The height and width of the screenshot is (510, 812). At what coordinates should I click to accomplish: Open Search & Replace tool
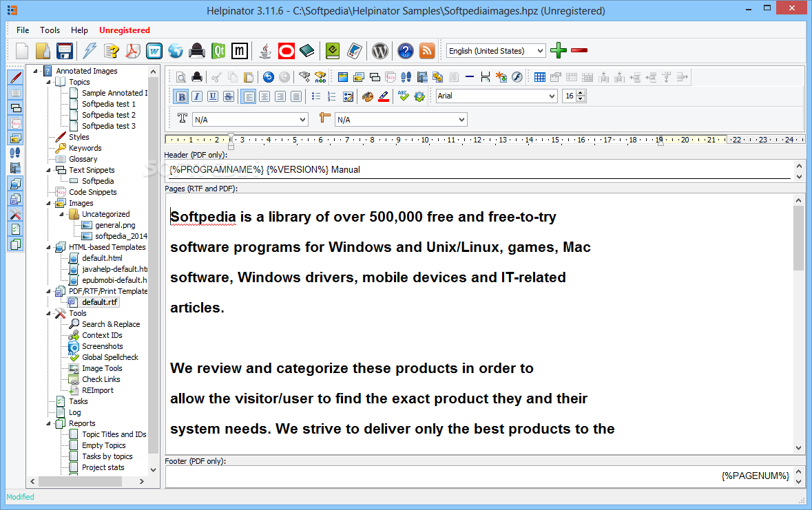[111, 324]
